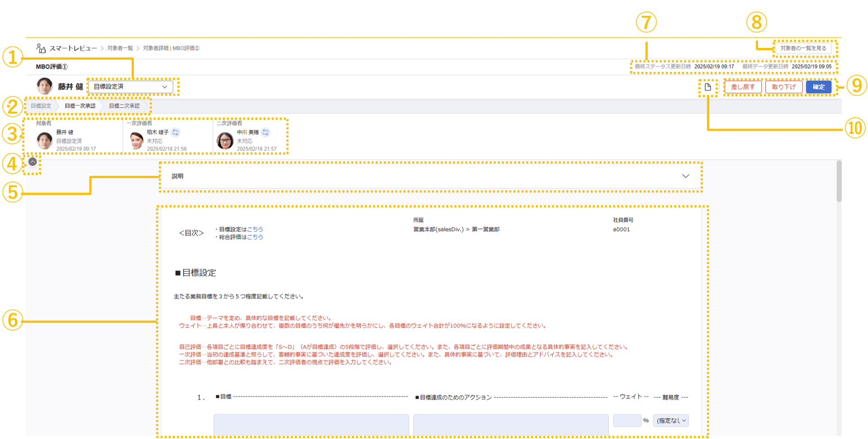The width and height of the screenshot is (868, 439).
Task: Click the Smart Review logo icon in breadcrumb
Action: point(41,48)
